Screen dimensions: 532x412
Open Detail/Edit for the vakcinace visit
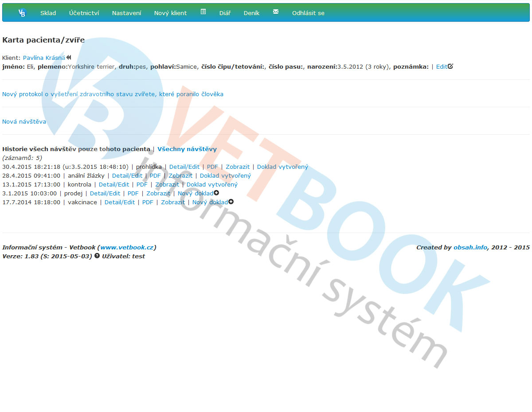pyautogui.click(x=120, y=202)
